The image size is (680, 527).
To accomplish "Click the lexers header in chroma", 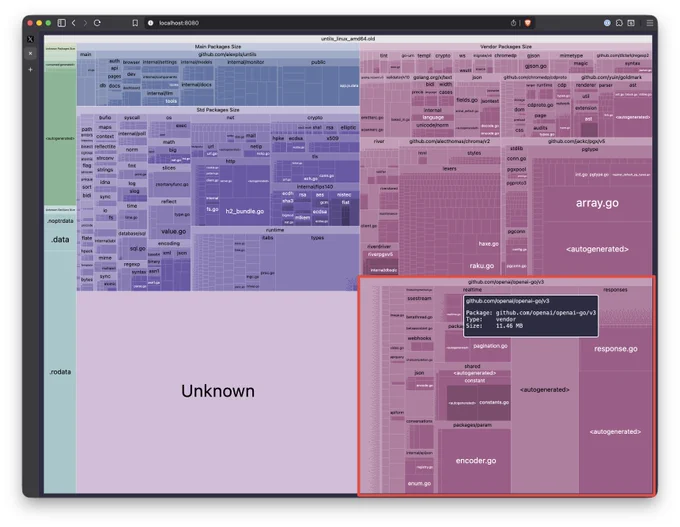I will point(449,168).
